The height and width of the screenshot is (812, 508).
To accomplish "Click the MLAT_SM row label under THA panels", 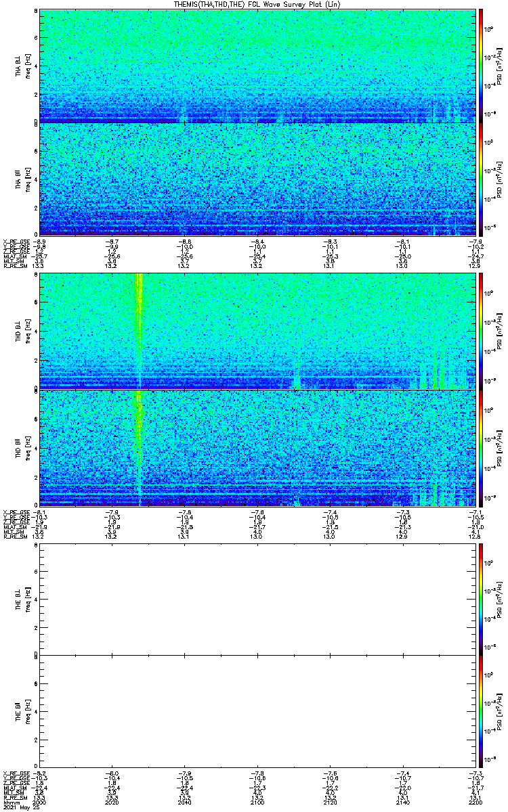I will pos(15,258).
